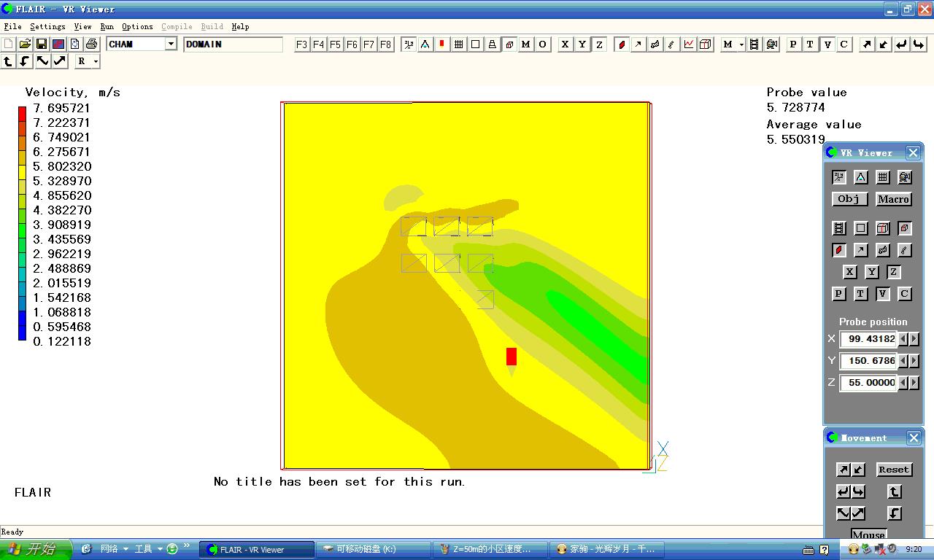934x560 pixels.
Task: Toggle velocity V variable in top toolbar
Action: (827, 44)
